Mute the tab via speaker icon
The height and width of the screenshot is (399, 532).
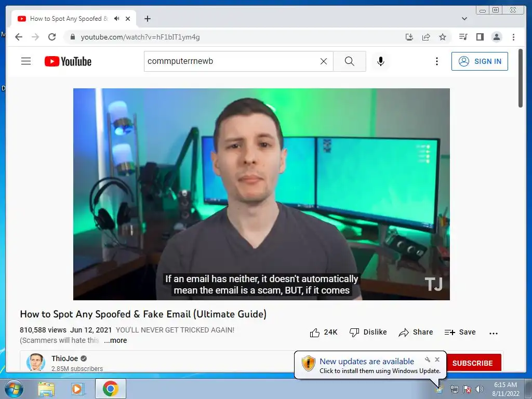pos(117,19)
